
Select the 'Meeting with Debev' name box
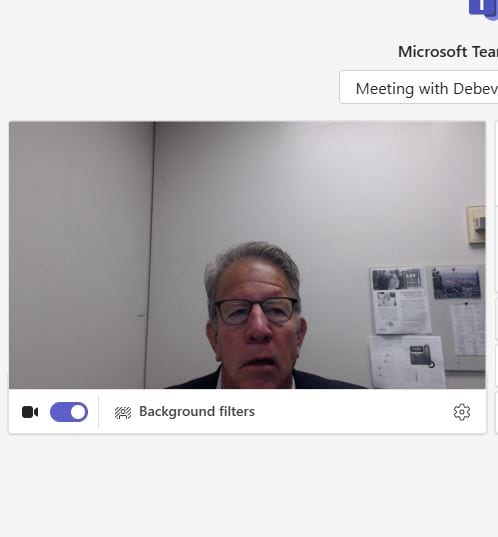click(x=419, y=87)
